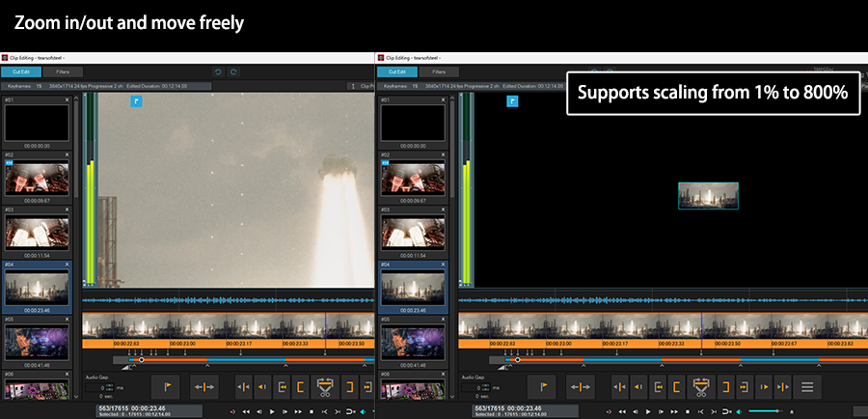868x419 pixels.
Task: Click the clip list scroll-down arrow in the left window
Action: [76, 396]
